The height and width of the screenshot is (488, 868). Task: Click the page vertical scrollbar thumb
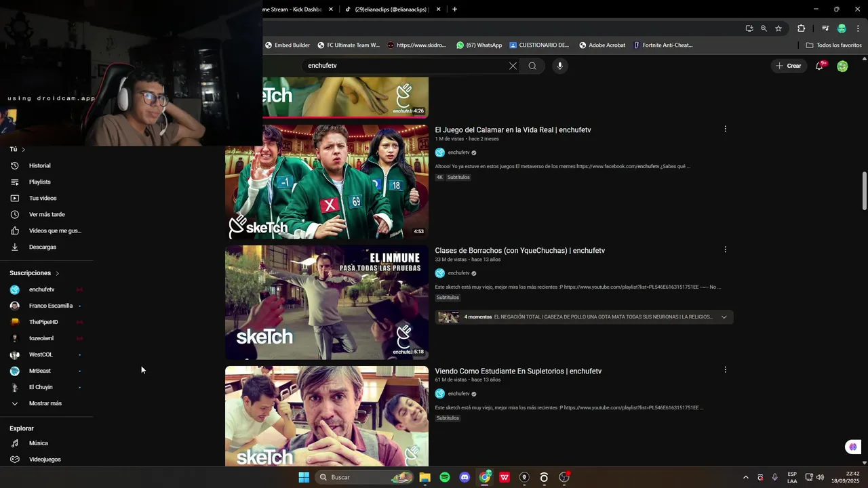(x=864, y=191)
